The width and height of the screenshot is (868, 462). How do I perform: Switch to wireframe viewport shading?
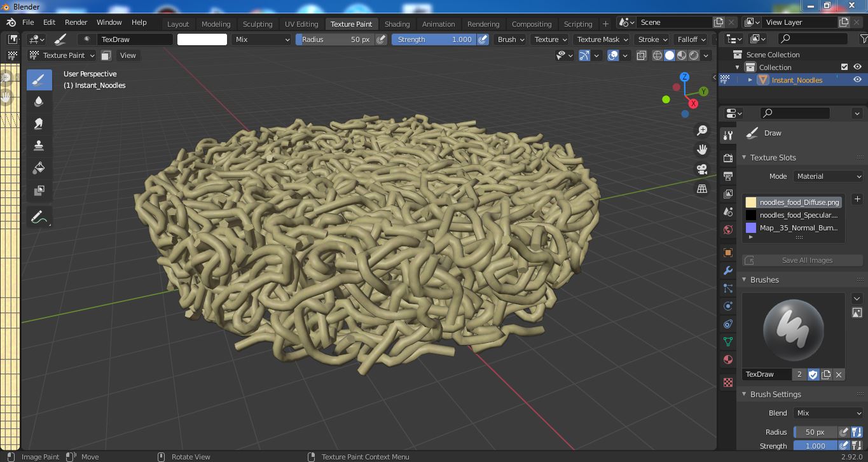(658, 55)
